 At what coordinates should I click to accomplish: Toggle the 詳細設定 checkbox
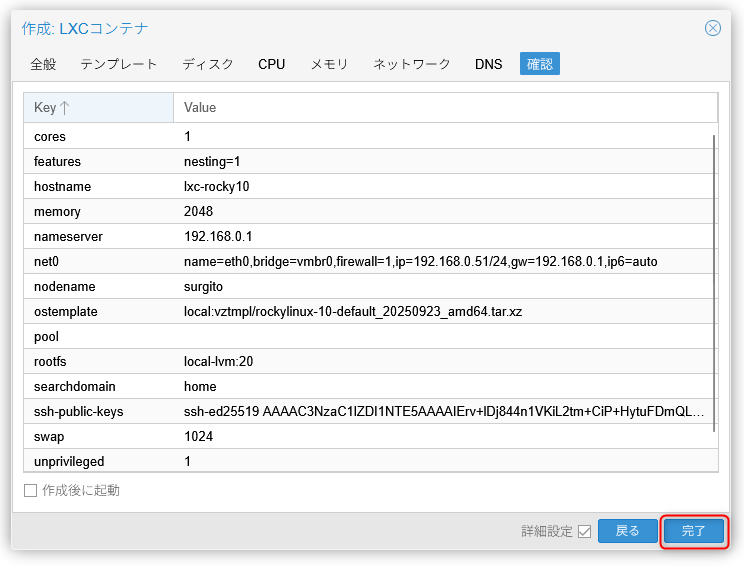(584, 531)
